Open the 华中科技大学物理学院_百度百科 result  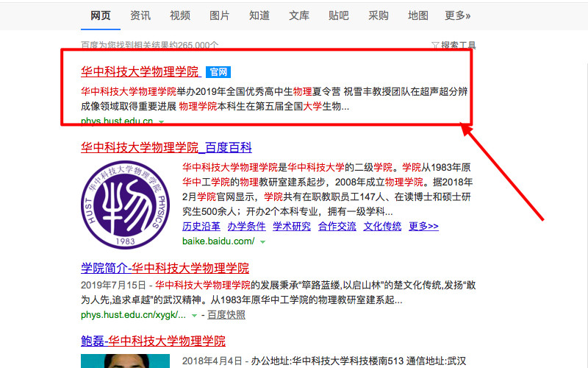point(166,146)
